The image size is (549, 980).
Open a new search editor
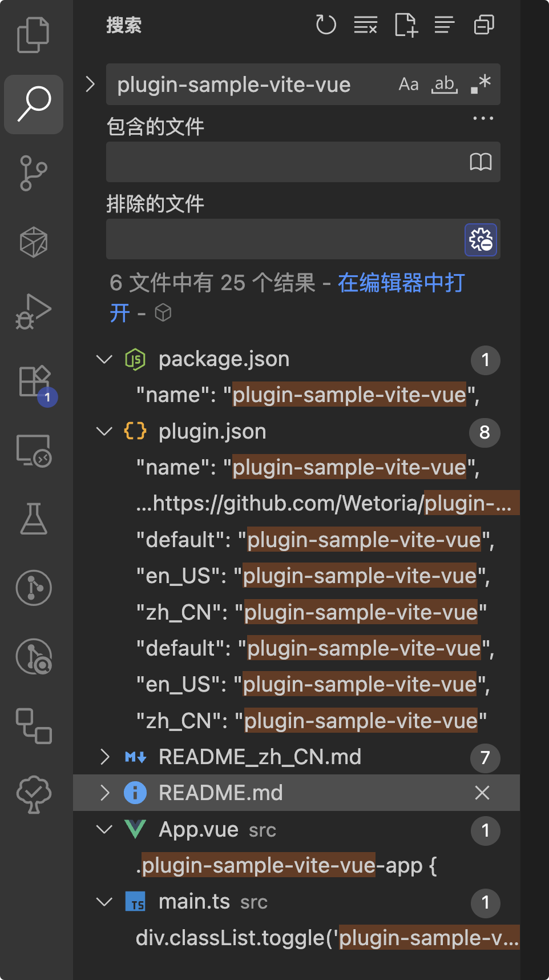click(x=406, y=25)
